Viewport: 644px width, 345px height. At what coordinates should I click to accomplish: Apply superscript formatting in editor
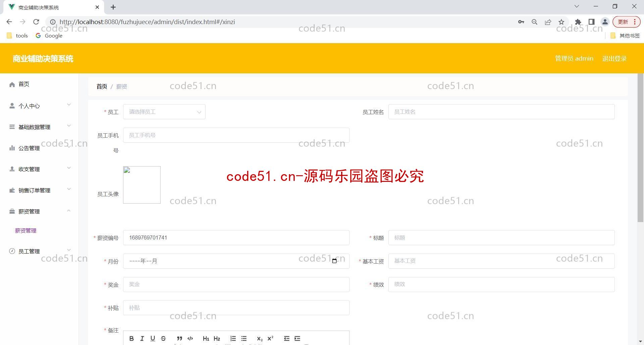[270, 338]
